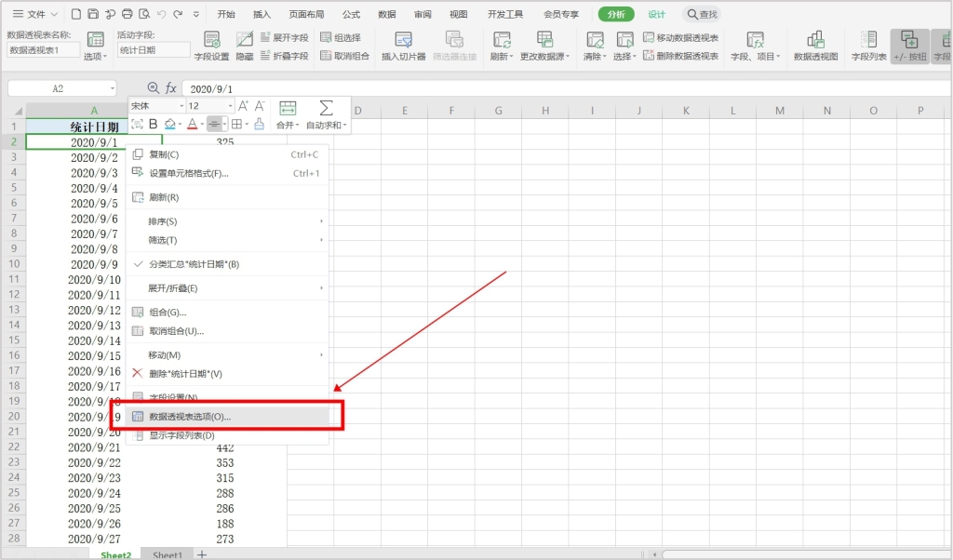
Task: Open Print Preview icon in quick access toolbar
Action: (144, 14)
